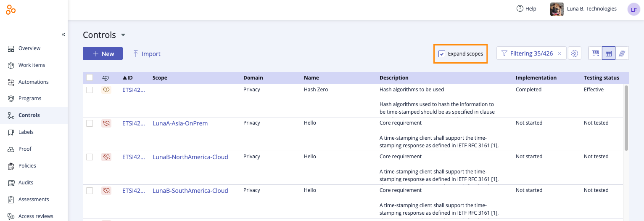Open the table settings gear
644x221 pixels.
coord(575,53)
